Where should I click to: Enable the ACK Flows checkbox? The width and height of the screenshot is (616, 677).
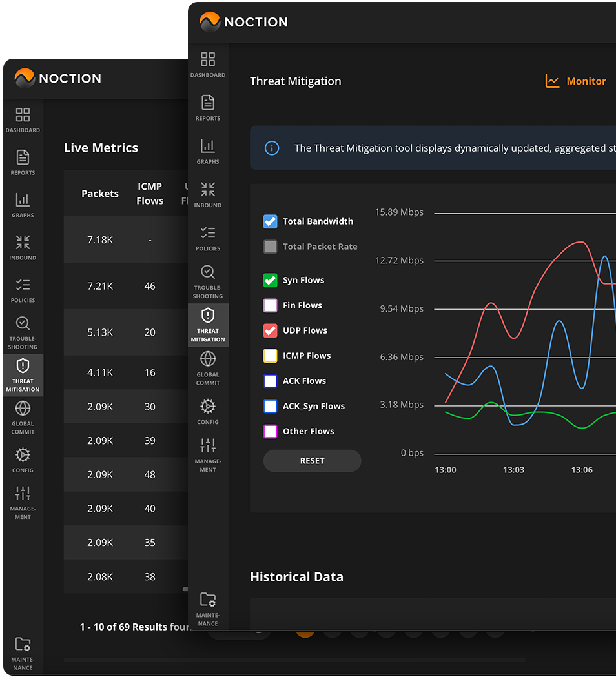270,381
